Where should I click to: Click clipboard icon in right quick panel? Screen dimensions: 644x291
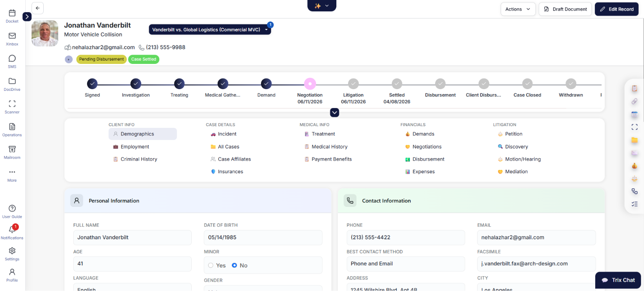click(634, 89)
